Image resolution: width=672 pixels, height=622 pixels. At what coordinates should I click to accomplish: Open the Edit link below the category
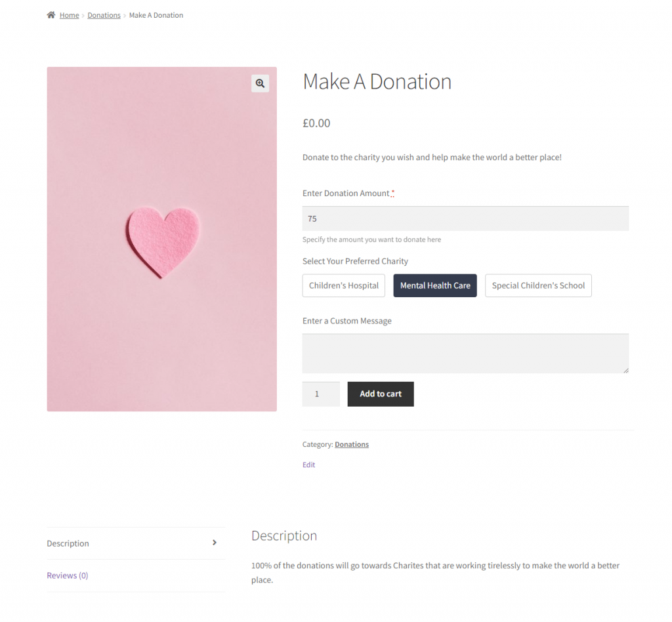pyautogui.click(x=308, y=465)
